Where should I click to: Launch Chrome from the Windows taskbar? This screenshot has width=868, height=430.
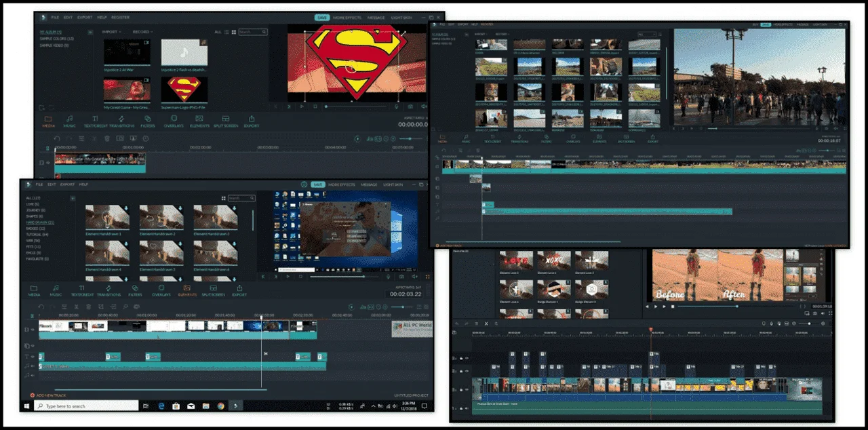tap(220, 406)
